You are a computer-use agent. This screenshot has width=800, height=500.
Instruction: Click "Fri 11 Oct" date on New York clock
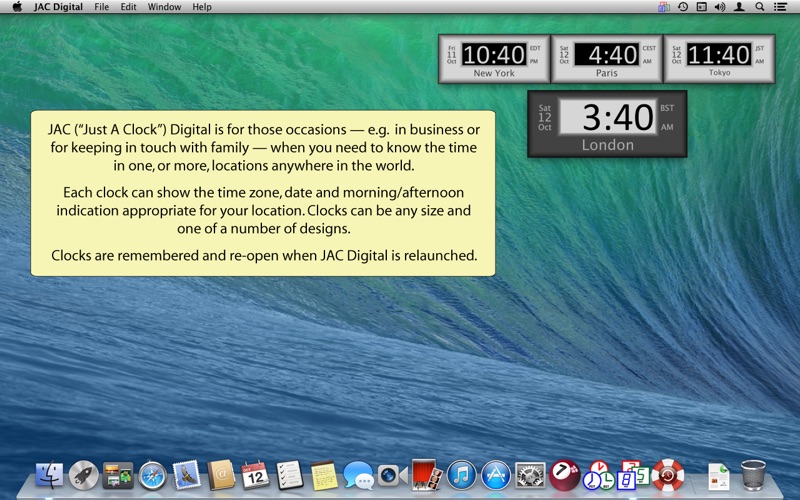coord(452,55)
